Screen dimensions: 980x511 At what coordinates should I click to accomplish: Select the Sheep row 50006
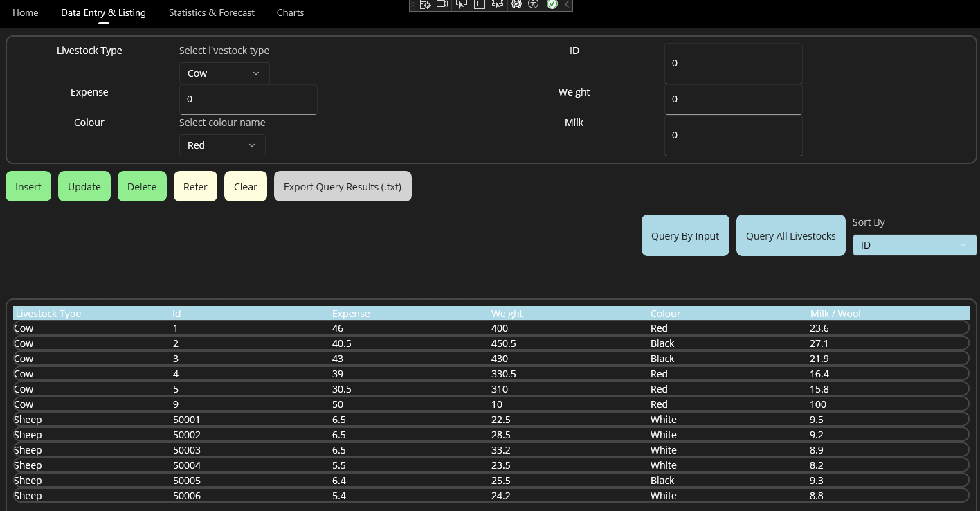point(491,496)
